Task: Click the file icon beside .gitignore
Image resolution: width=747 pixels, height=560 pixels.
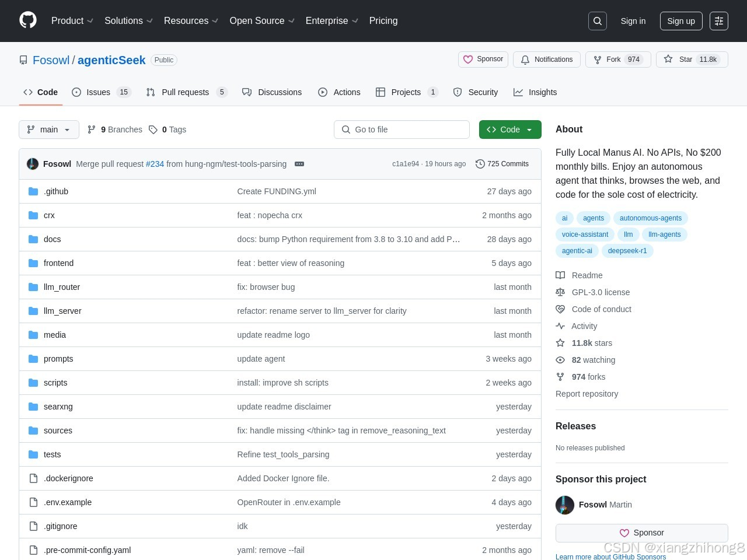Action: point(33,526)
